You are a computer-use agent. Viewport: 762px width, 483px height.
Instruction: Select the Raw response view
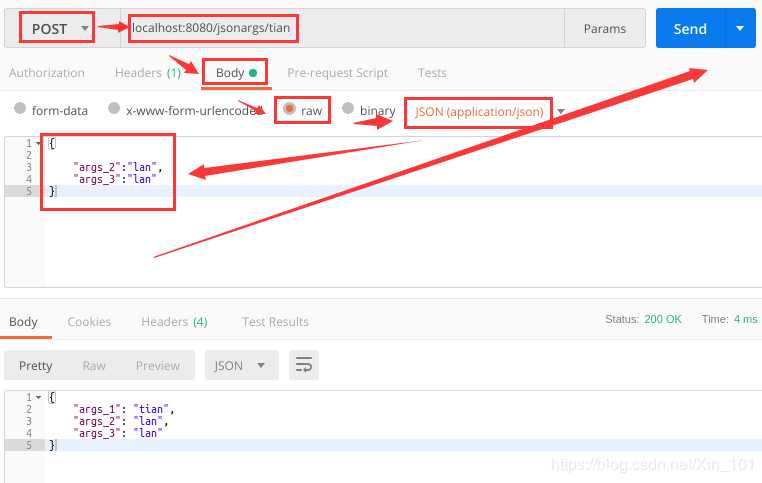tap(94, 365)
